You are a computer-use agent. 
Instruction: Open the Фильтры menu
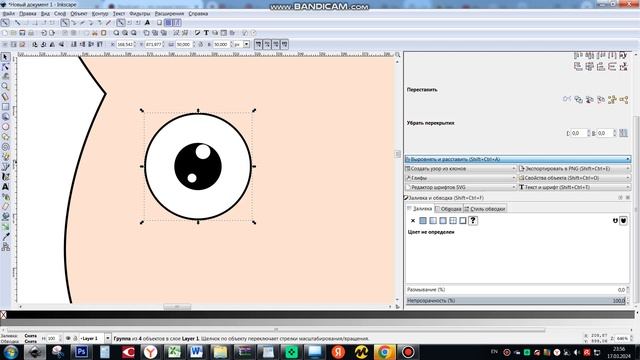(x=140, y=14)
